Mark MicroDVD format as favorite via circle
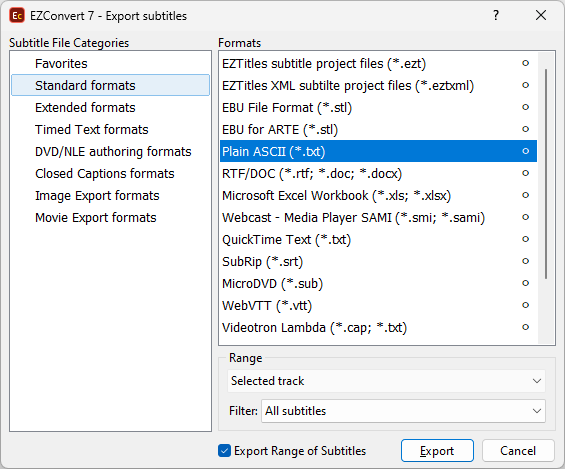Image resolution: width=565 pixels, height=469 pixels. tap(525, 283)
